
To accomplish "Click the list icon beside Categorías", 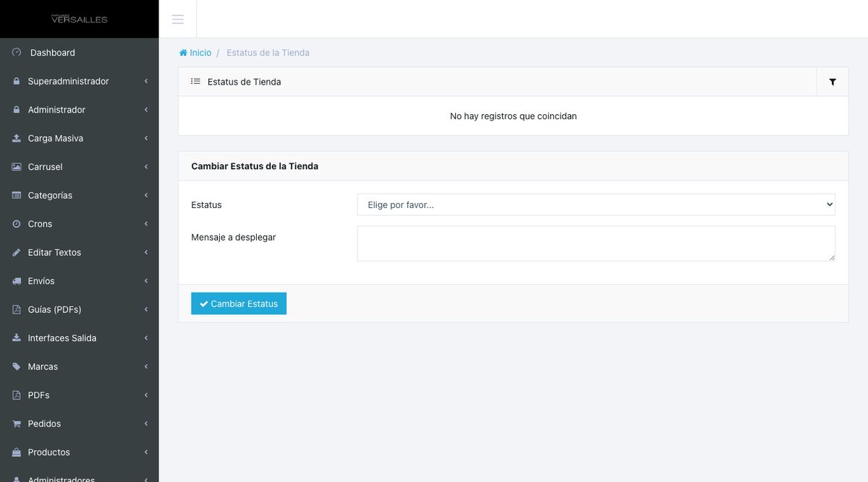I will click(x=17, y=195).
